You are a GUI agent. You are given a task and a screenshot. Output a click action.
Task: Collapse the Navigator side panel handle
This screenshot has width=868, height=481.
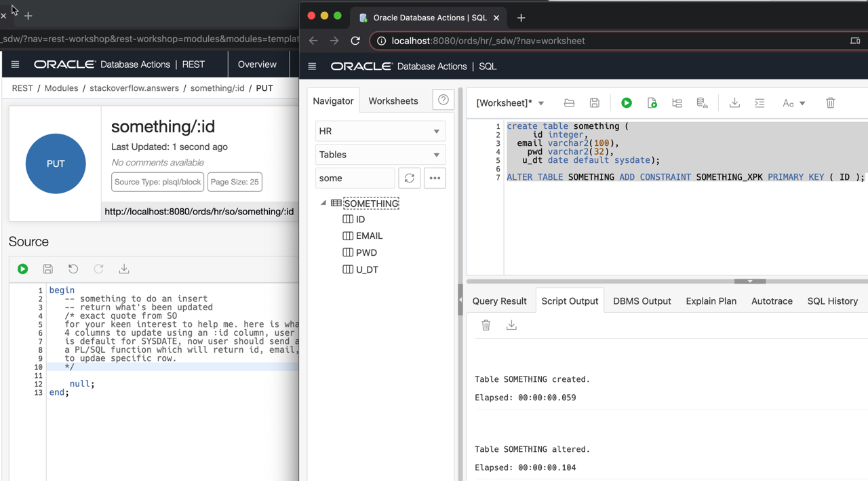click(x=460, y=300)
